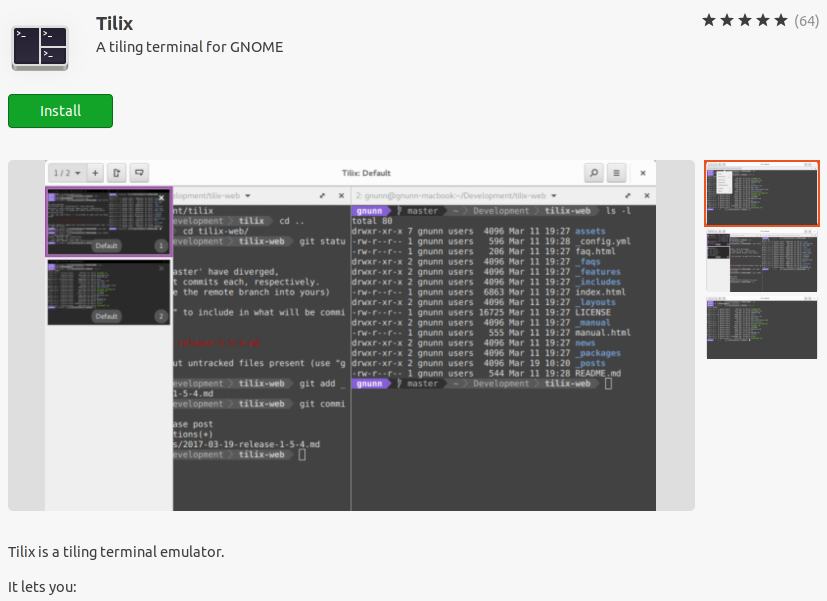This screenshot has height=601, width=827.
Task: Close the right terminal pane
Action: click(x=647, y=196)
